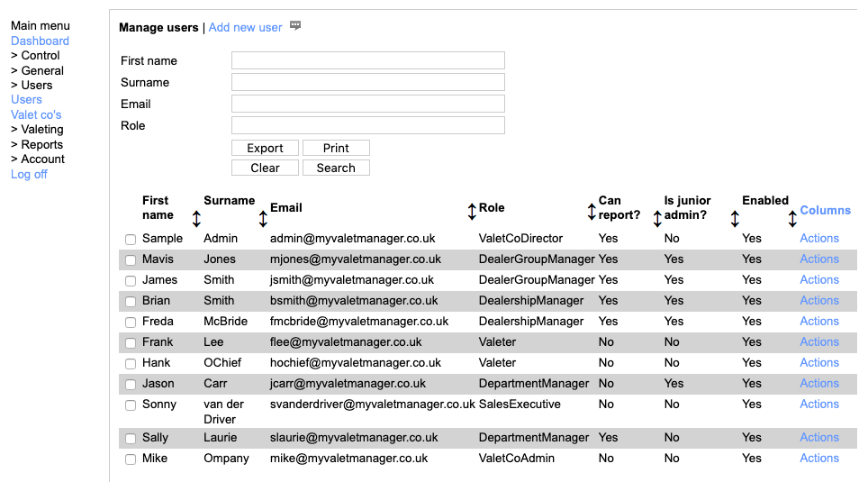Open the speech bubble icon near Add new user
Screen dimensions: 868x482
tap(295, 26)
